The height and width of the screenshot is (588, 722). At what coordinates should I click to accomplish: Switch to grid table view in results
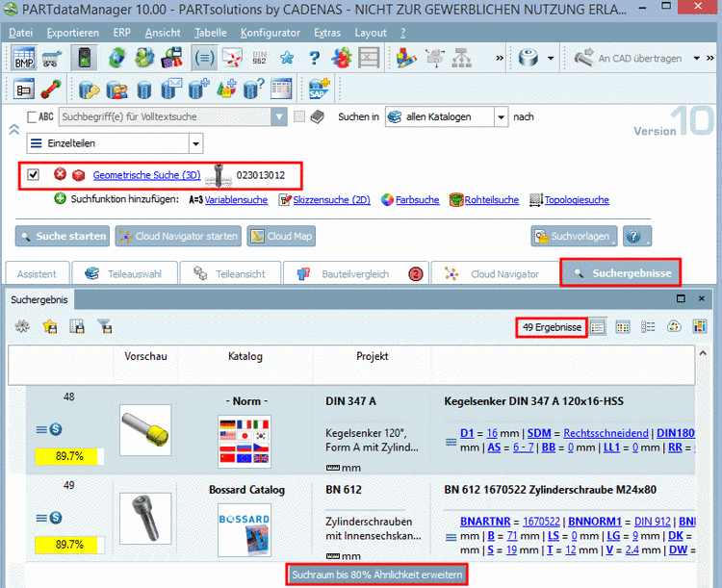tap(623, 327)
